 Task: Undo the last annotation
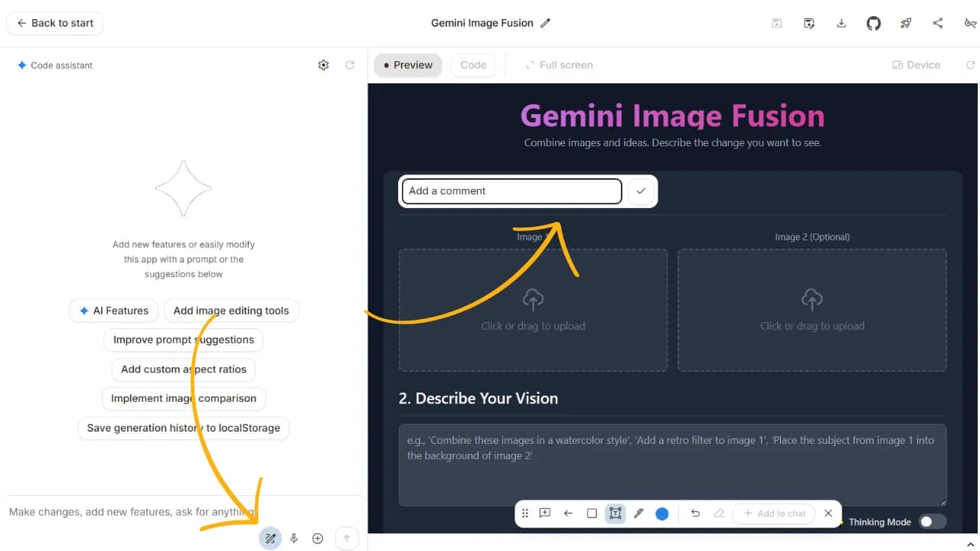tap(695, 514)
